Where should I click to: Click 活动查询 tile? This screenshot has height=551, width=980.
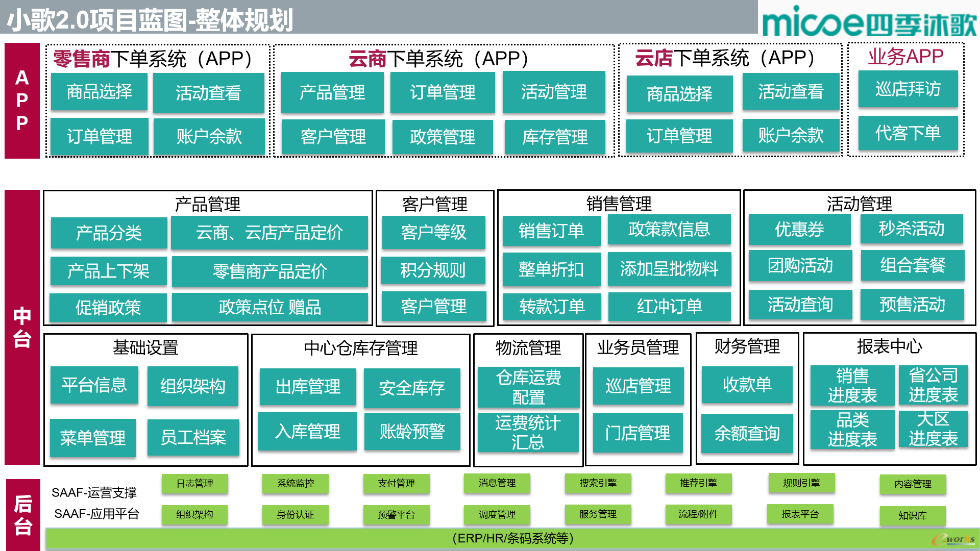[800, 305]
